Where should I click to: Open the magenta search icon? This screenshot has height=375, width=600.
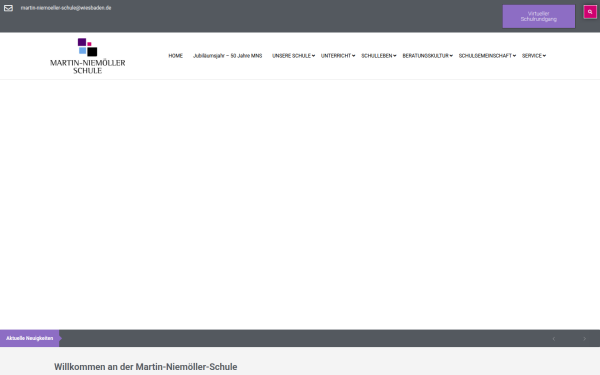(590, 12)
